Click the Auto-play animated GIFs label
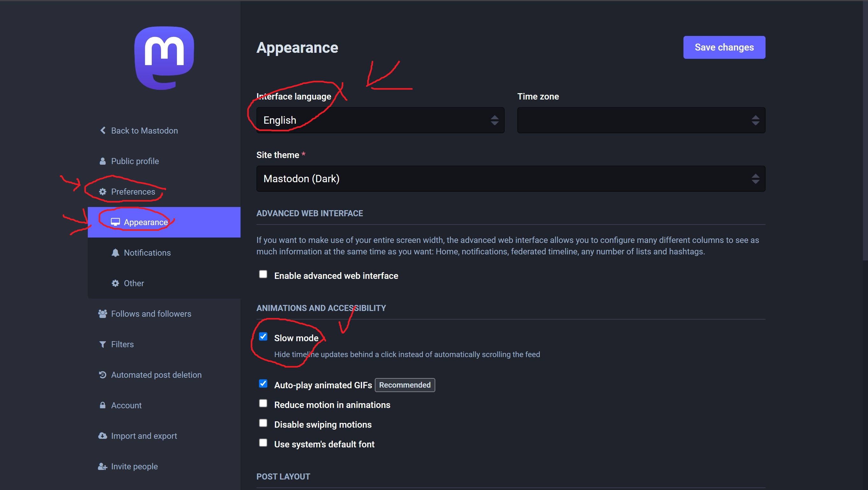Image resolution: width=868 pixels, height=490 pixels. point(323,385)
